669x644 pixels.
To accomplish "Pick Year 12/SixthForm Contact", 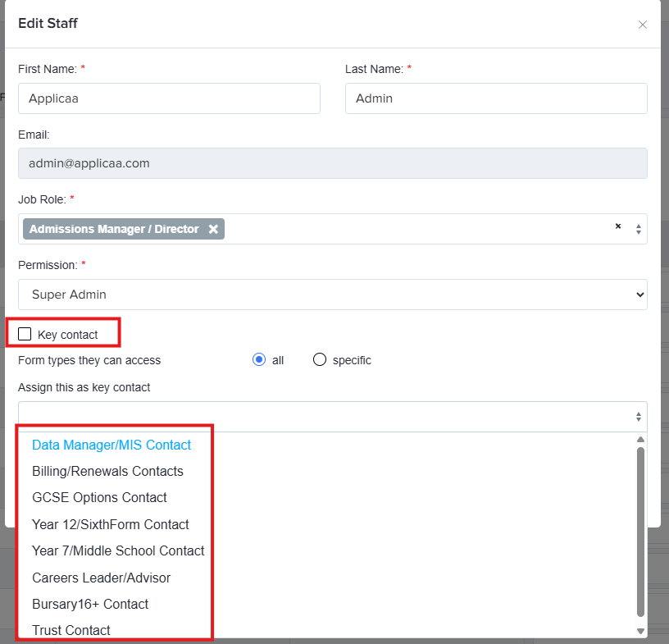I will tap(111, 524).
